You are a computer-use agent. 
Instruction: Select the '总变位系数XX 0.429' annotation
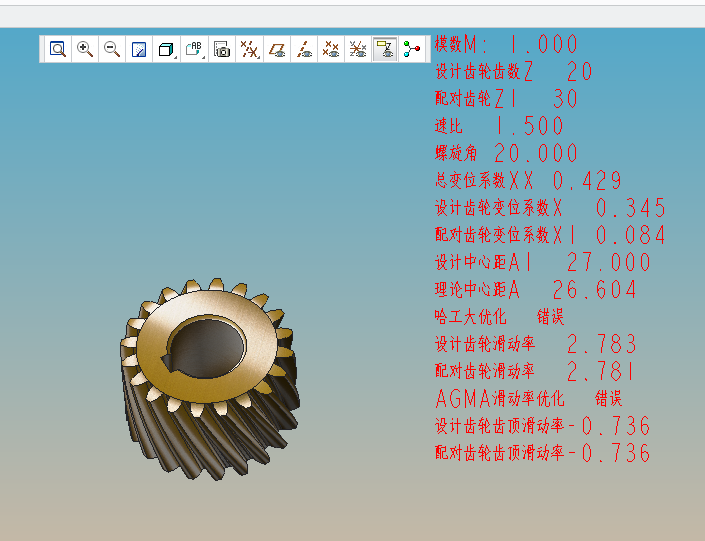tap(528, 180)
